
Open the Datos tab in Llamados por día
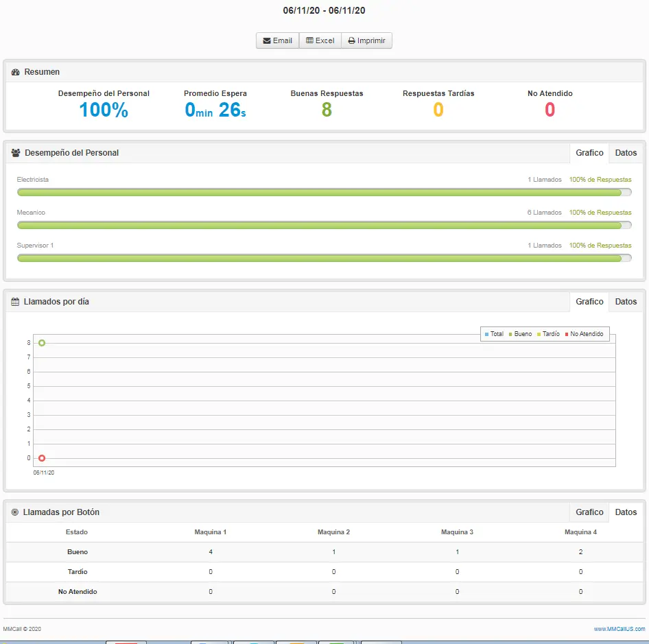(x=626, y=302)
